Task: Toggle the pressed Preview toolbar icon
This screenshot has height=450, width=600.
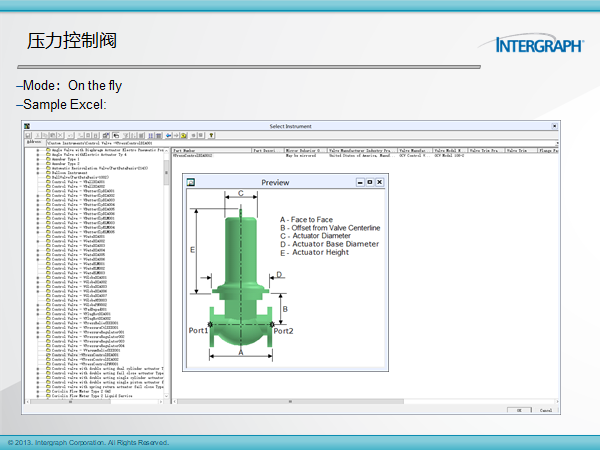Action: (x=116, y=135)
